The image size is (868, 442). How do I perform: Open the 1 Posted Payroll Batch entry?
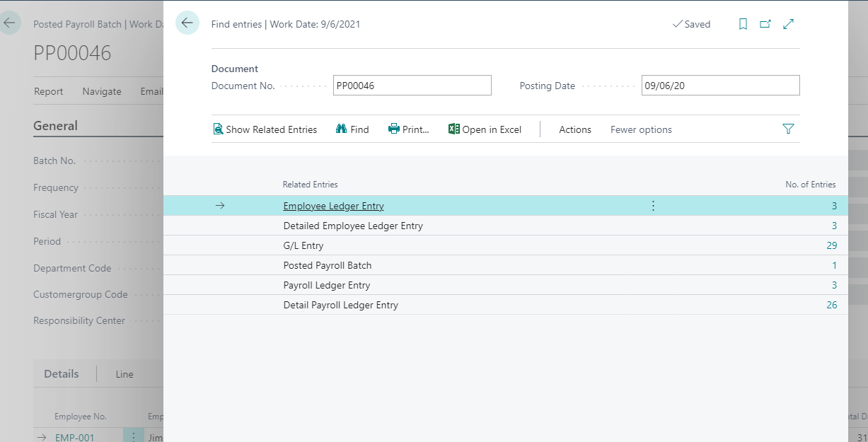835,265
